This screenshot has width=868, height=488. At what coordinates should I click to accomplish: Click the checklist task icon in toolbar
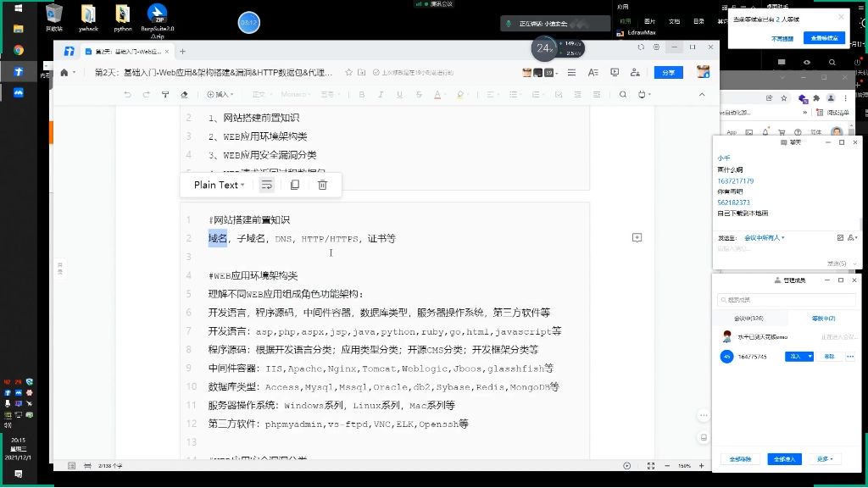pyautogui.click(x=559, y=95)
